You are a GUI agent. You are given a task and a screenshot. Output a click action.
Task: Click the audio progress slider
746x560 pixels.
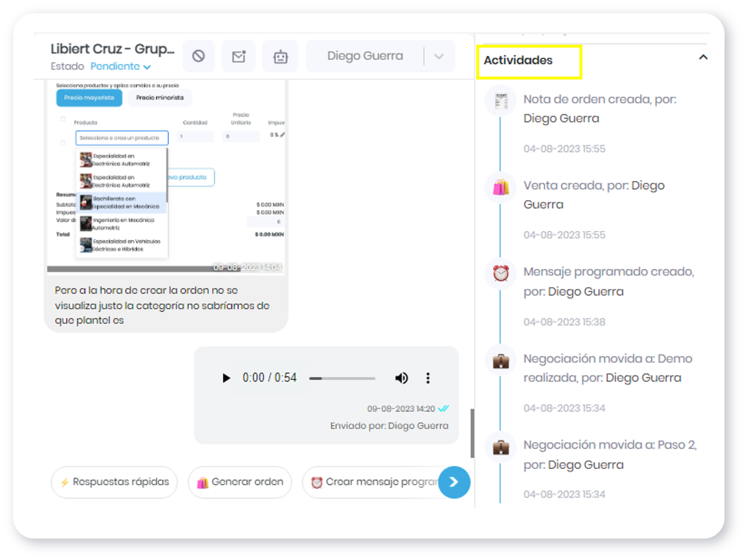[342, 378]
